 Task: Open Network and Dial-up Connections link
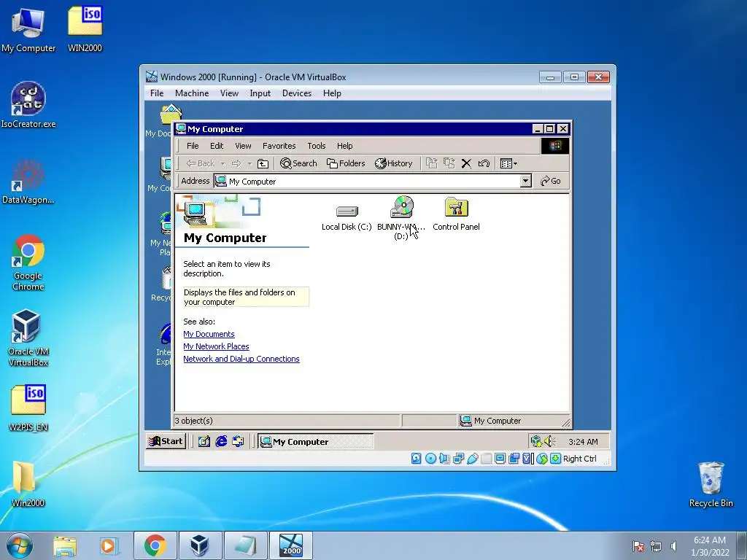pos(241,359)
